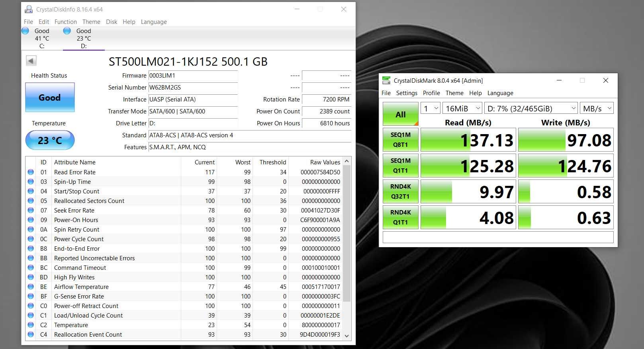Click status icon for Reallocation Event Count

click(31, 334)
